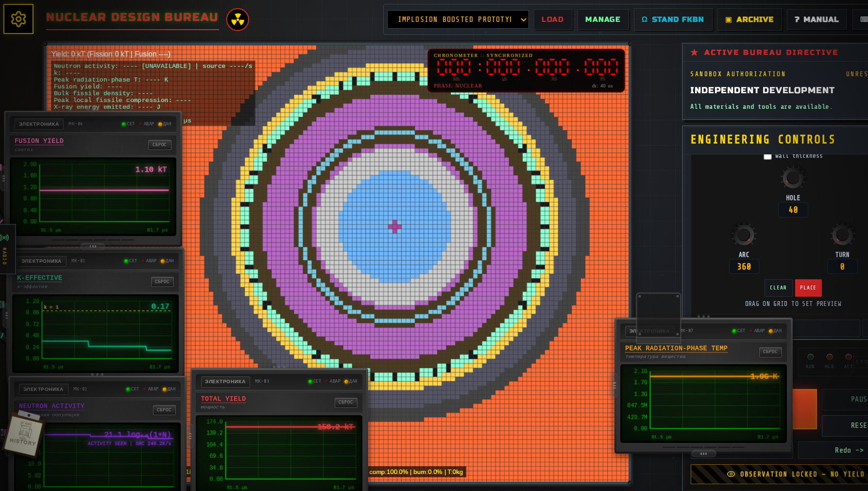Open the Manual menu
Viewport: 868px width, 491px height.
click(x=817, y=19)
